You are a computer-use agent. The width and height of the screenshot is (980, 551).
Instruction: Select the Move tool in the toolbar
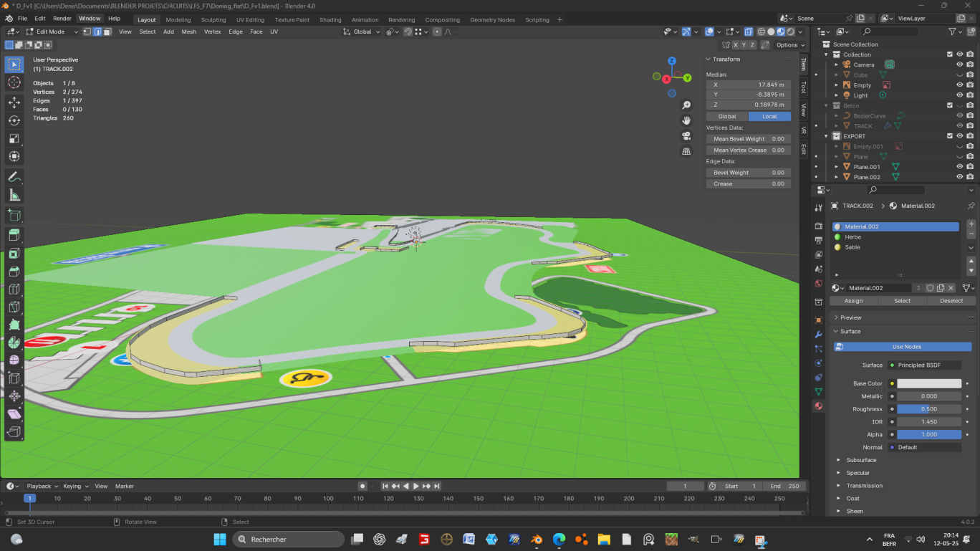(14, 102)
